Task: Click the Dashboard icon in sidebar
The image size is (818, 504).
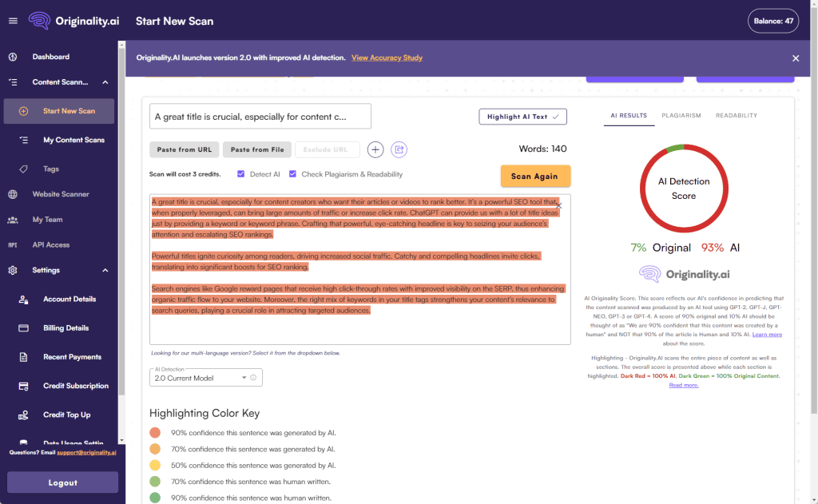Action: (x=13, y=57)
